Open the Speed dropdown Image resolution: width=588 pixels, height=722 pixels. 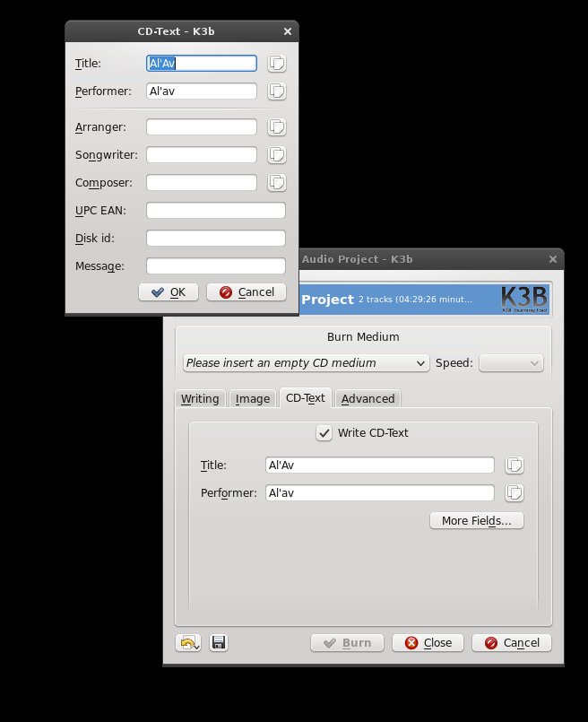coord(511,363)
